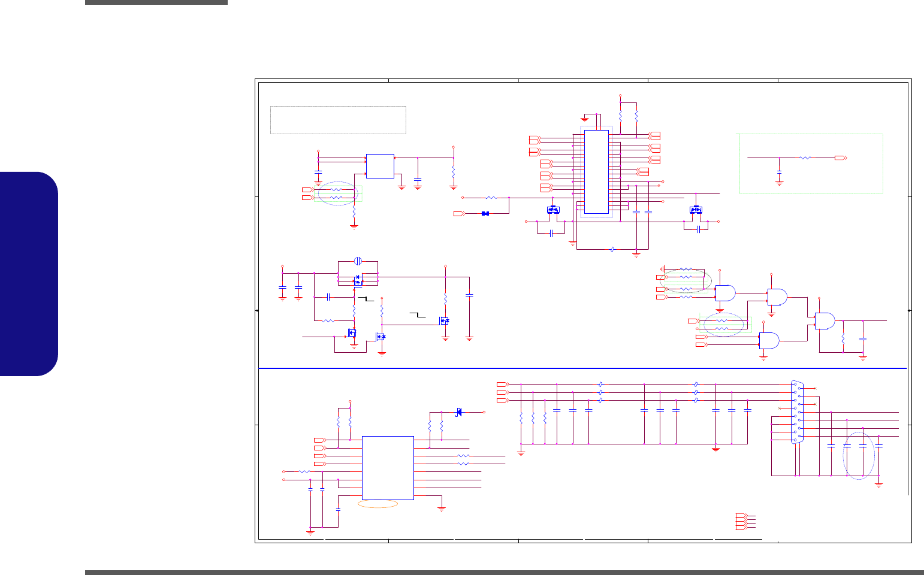Screen dimensions: 924x575
Task: Click the stacked group of four red port symbols
Action: pos(741,521)
